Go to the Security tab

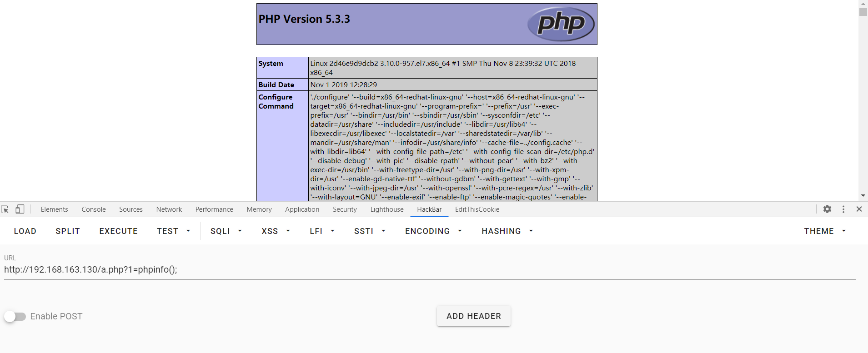click(x=345, y=209)
